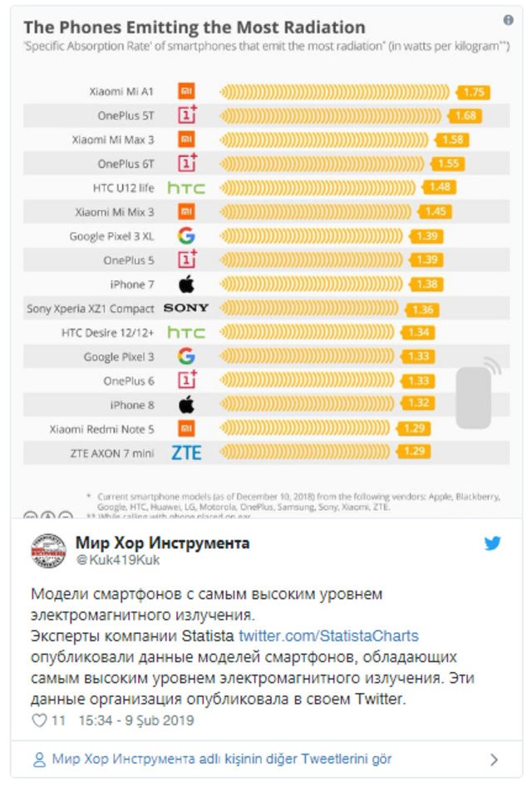Click the Twitter bird logo

493,544
